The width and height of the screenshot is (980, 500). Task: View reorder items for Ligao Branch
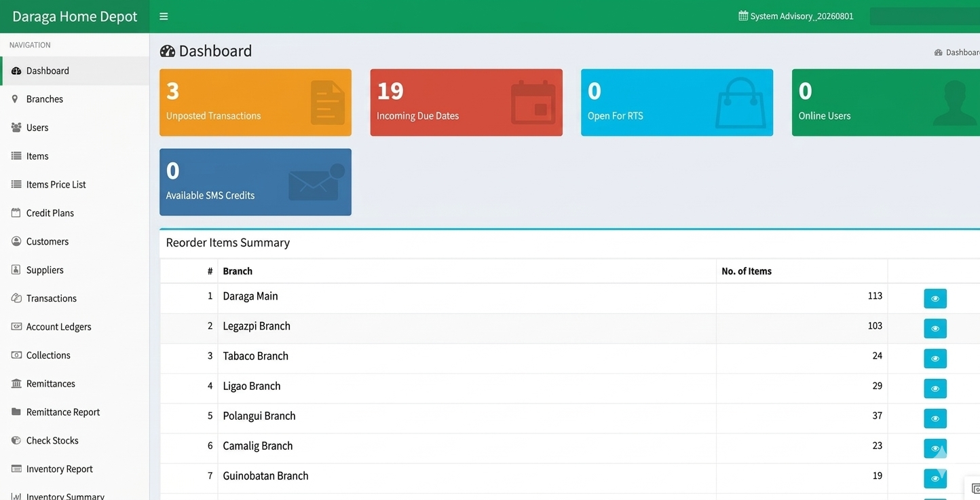click(935, 389)
